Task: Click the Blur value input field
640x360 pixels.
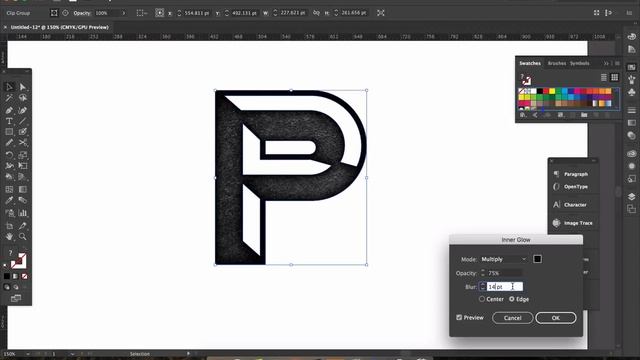Action: (x=504, y=287)
